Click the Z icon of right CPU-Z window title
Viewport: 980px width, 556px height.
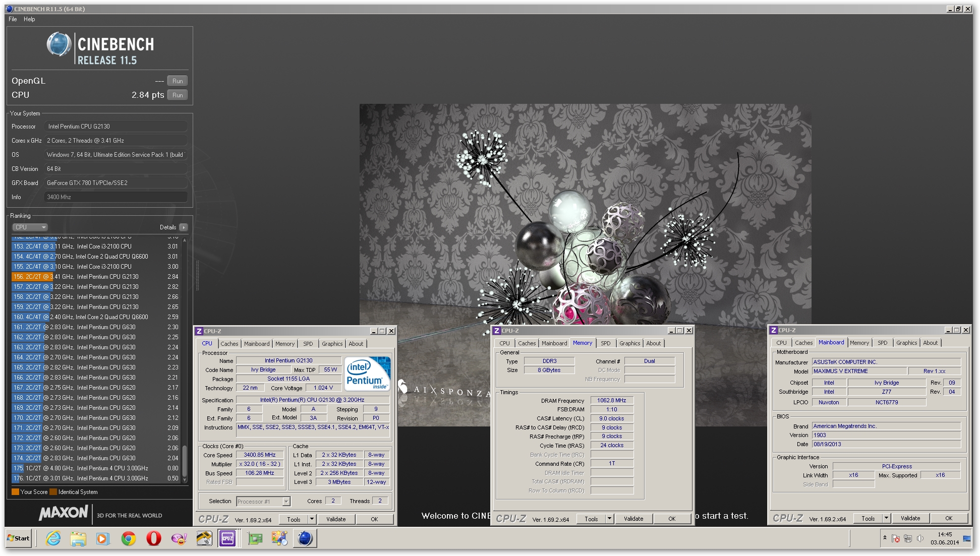[x=774, y=330]
